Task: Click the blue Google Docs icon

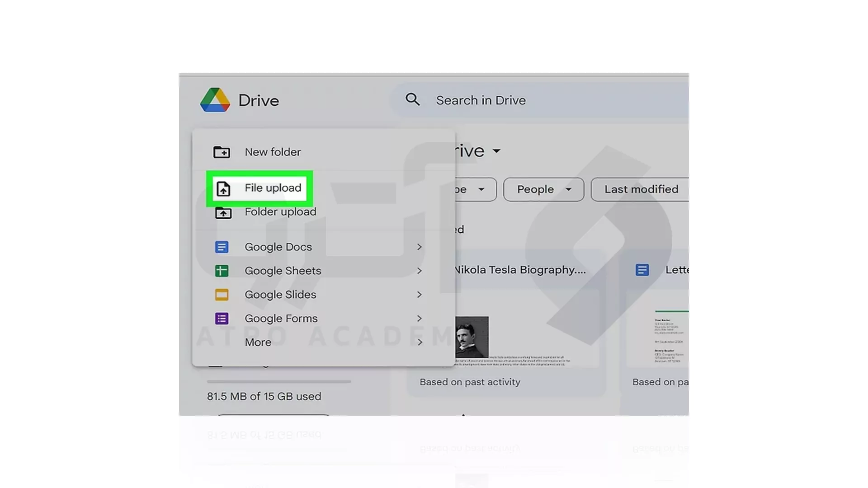Action: [x=222, y=247]
